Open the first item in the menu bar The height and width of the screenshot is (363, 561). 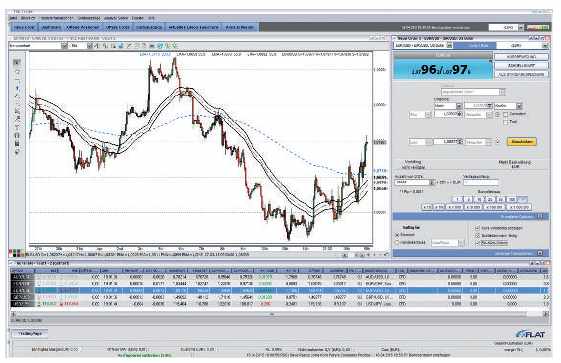pos(13,18)
